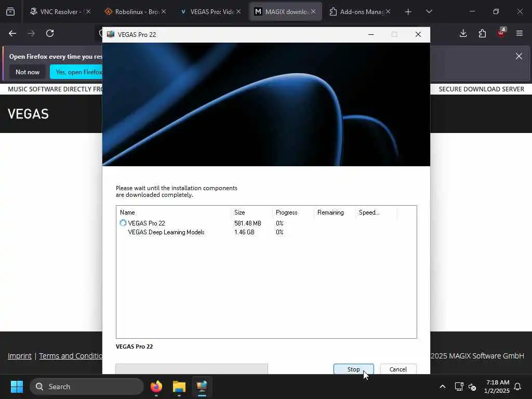Click the 1.46 GB size value

pyautogui.click(x=244, y=232)
